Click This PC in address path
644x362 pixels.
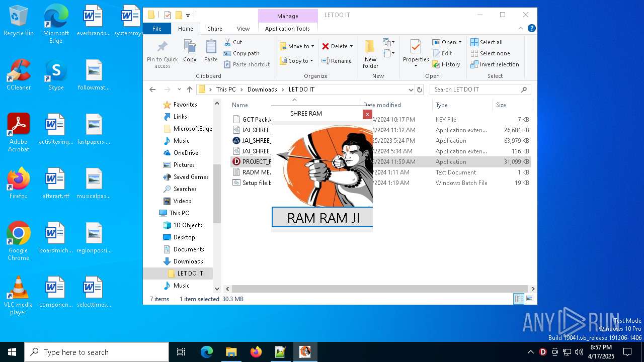(x=226, y=89)
